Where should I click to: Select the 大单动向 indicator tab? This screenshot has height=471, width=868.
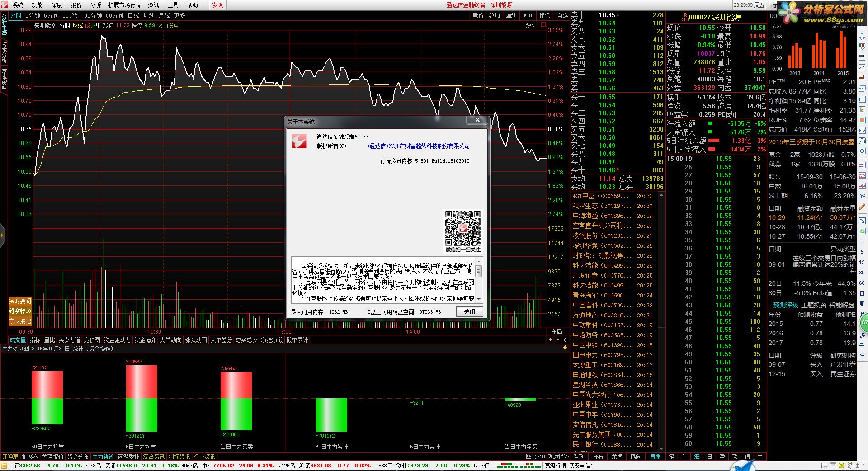click(170, 340)
